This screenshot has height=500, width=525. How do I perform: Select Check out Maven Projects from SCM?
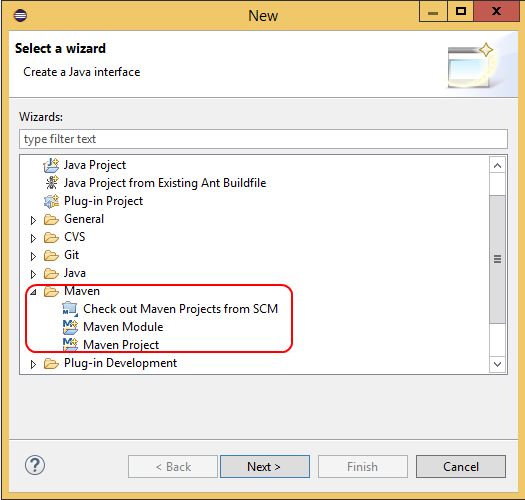pyautogui.click(x=180, y=309)
